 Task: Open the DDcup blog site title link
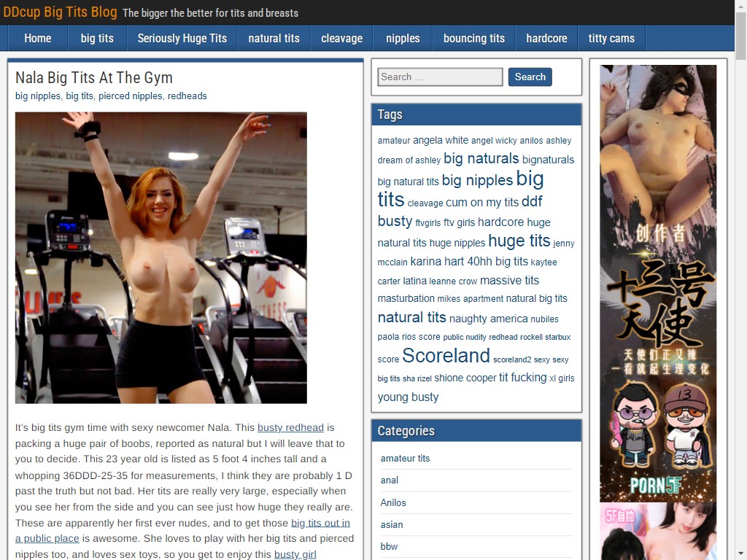[60, 12]
